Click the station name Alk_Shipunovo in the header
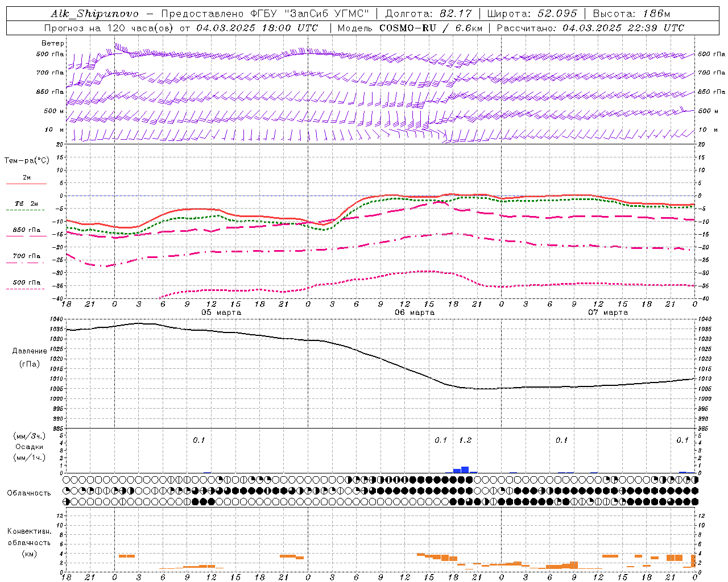This screenshot has height=582, width=728. click(94, 14)
